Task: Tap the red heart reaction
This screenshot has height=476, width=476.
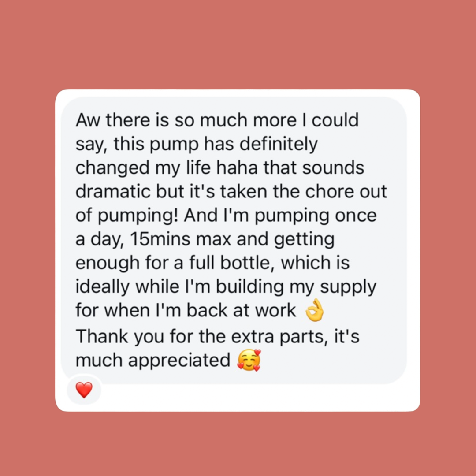Action: (x=84, y=390)
